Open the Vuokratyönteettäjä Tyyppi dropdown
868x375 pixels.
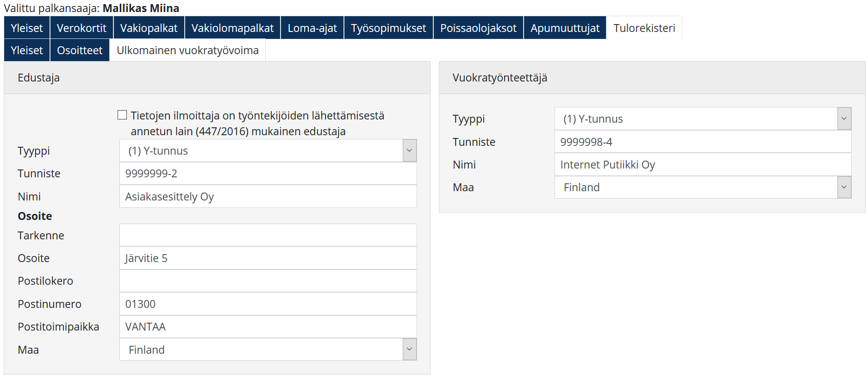[x=702, y=119]
